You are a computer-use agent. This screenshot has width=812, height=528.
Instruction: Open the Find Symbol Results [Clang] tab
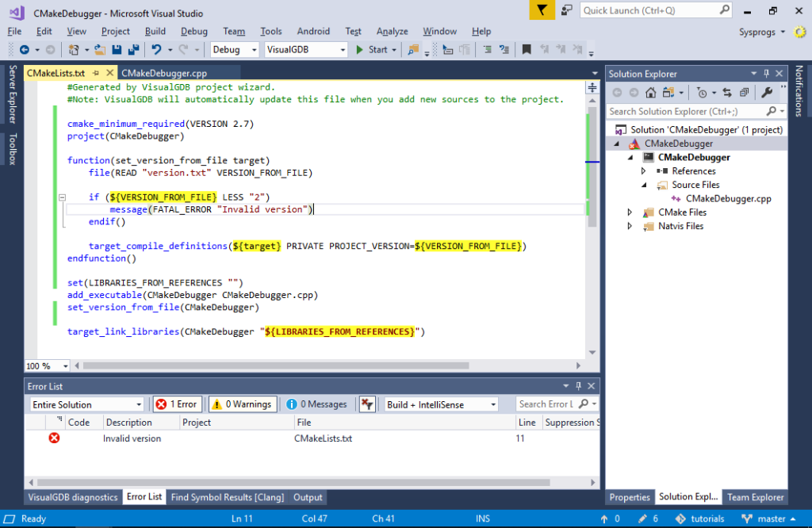tap(228, 497)
